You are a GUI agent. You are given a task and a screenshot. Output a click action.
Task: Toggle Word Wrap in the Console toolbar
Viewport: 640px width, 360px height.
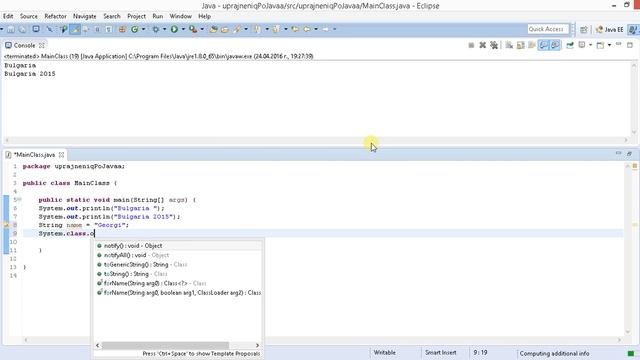[531, 45]
